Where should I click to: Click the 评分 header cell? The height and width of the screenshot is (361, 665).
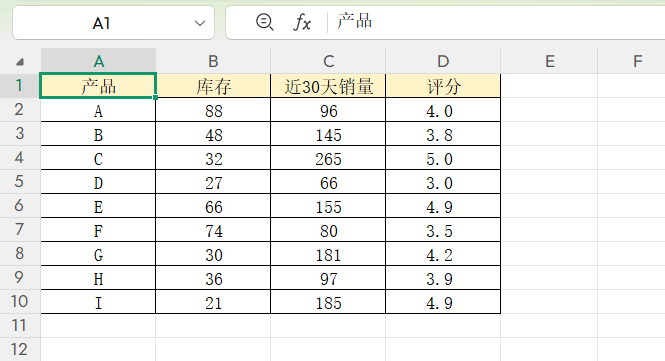pyautogui.click(x=443, y=86)
